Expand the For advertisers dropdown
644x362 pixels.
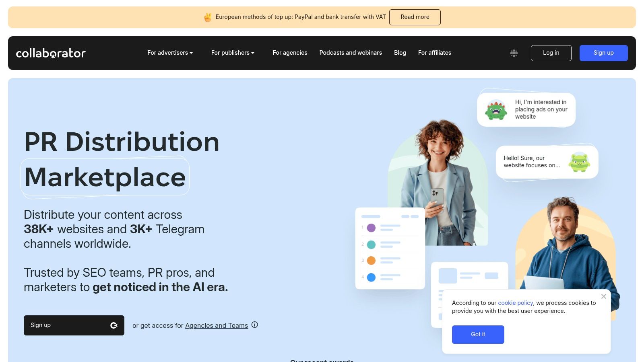[170, 53]
